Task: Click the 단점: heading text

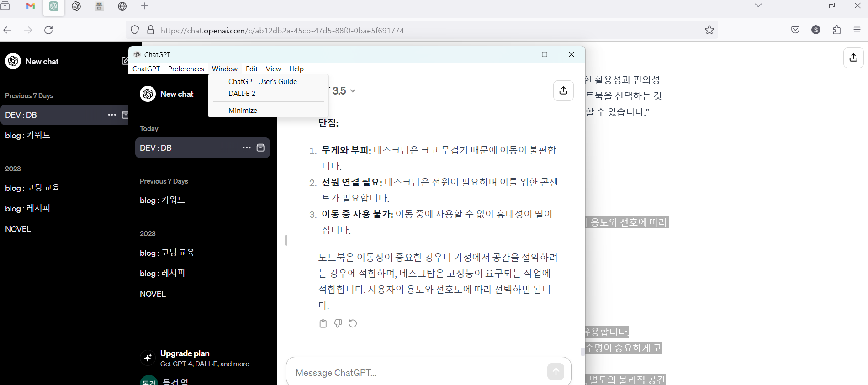Action: 328,123
